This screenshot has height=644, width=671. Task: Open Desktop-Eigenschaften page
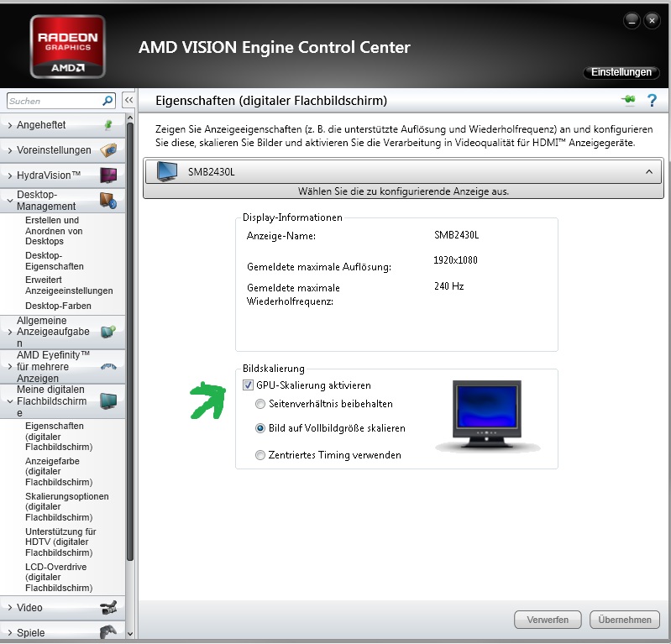click(x=55, y=261)
